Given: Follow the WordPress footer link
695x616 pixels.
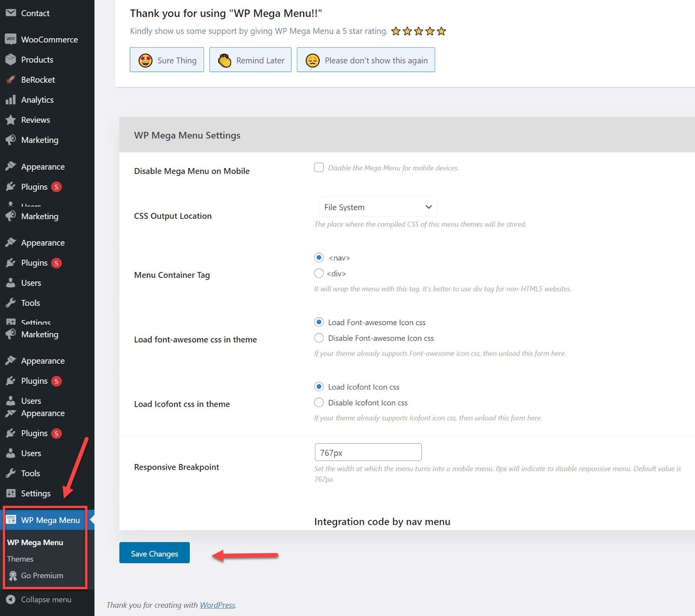Looking at the screenshot, I should coord(217,605).
